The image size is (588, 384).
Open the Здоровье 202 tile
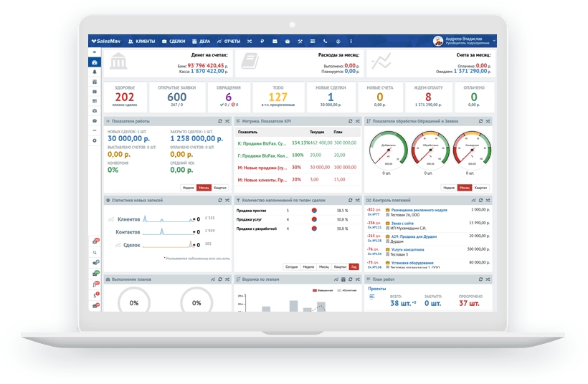125,97
